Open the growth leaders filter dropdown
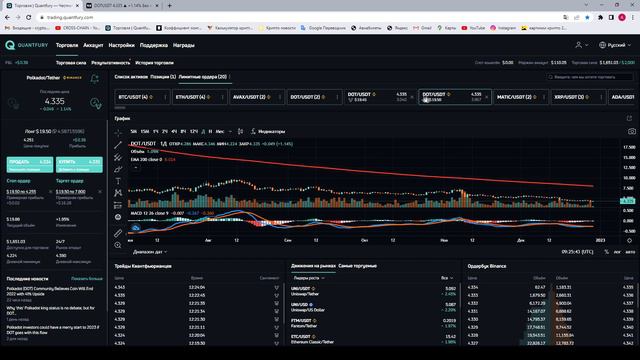 point(309,278)
